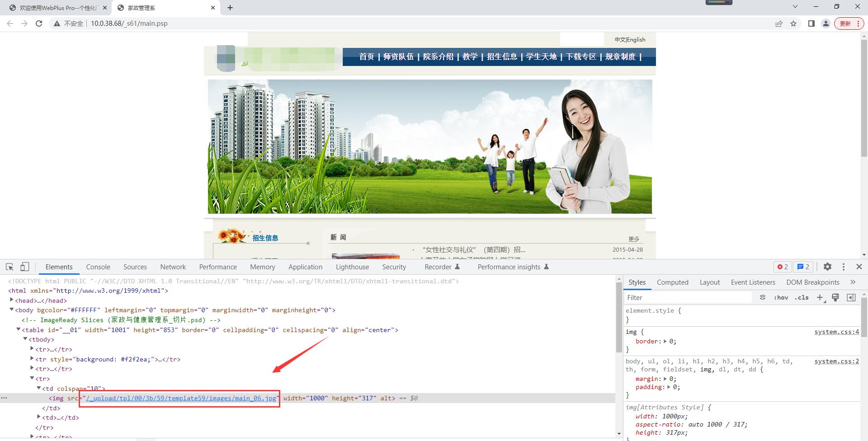Click the blue issues count badge
Image resolution: width=868 pixels, height=441 pixels.
pyautogui.click(x=803, y=267)
